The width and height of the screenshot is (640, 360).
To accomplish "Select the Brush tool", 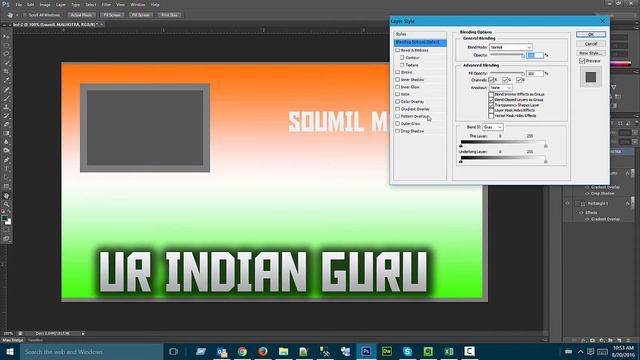I will (6, 98).
